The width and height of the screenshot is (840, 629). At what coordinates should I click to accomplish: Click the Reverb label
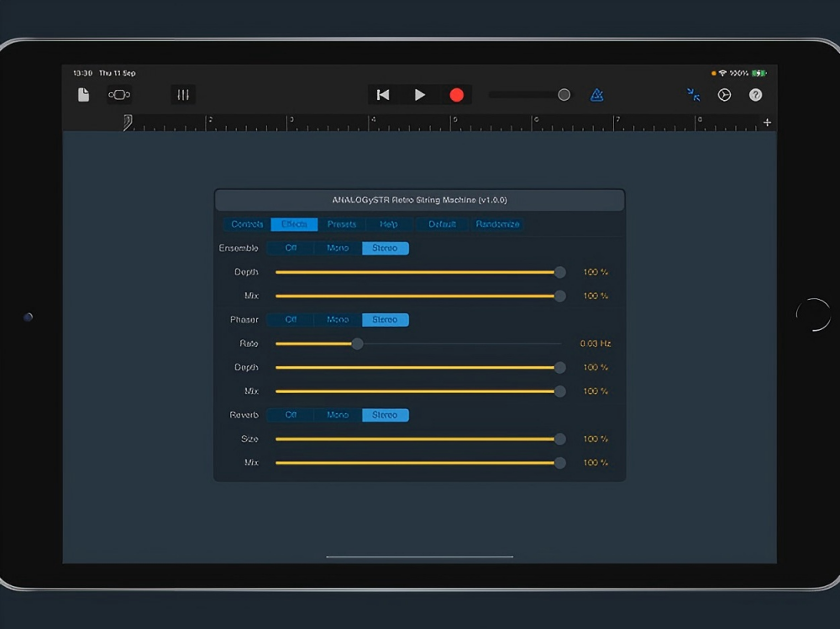coord(244,415)
